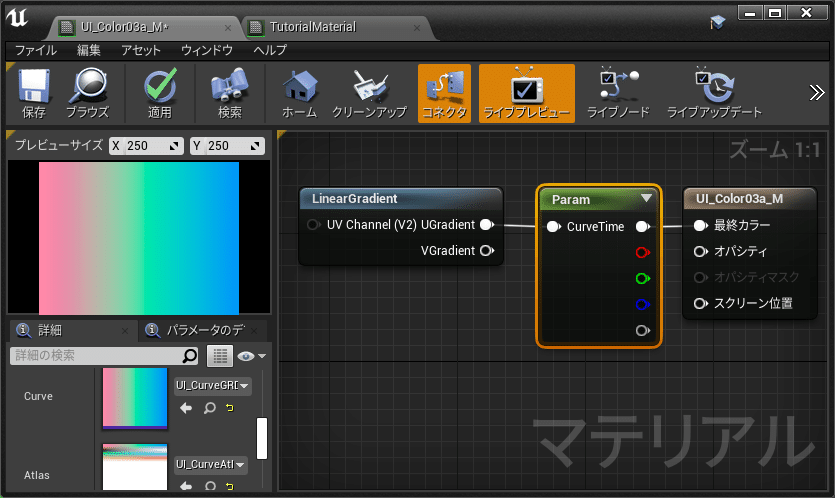The width and height of the screenshot is (835, 498).
Task: Open the UI_CurveGRD asset dropdown
Action: click(213, 385)
